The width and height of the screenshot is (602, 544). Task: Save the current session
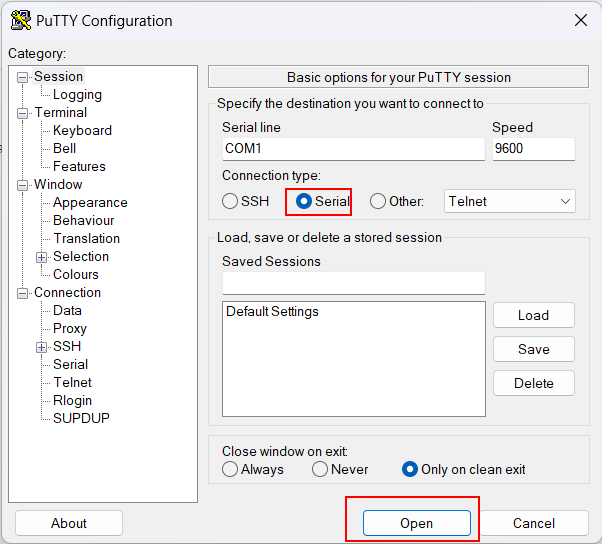pyautogui.click(x=534, y=349)
